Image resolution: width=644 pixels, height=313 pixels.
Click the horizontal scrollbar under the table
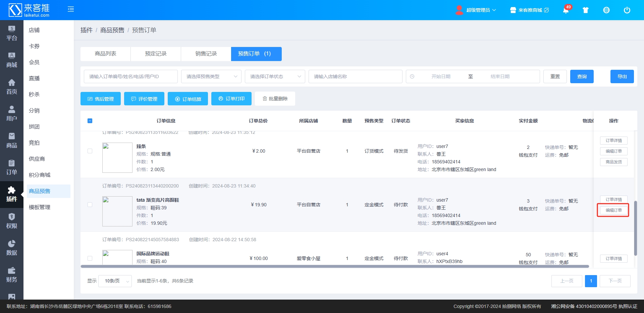(x=335, y=266)
